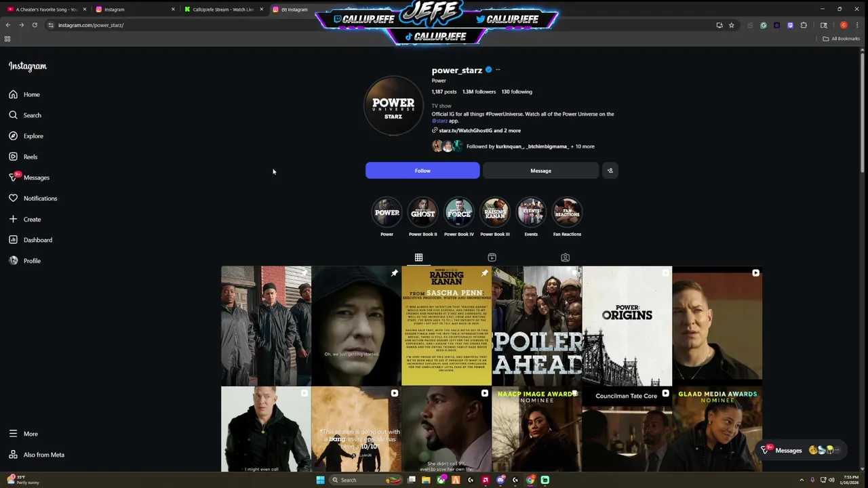
Task: Show similar accounts suggestions button
Action: coord(610,171)
